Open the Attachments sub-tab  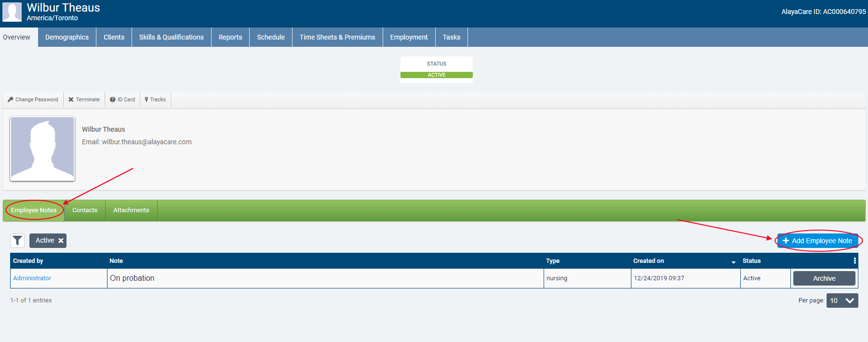tap(131, 210)
